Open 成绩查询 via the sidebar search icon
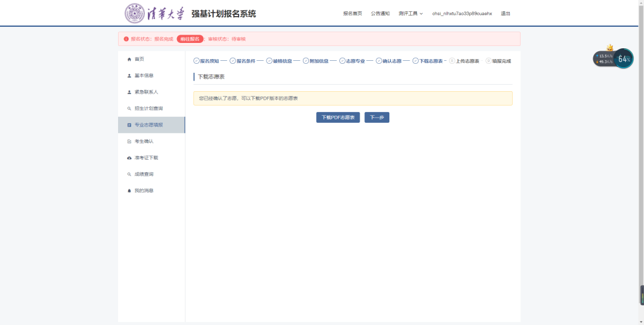Viewport: 644px width, 325px height. tap(129, 174)
